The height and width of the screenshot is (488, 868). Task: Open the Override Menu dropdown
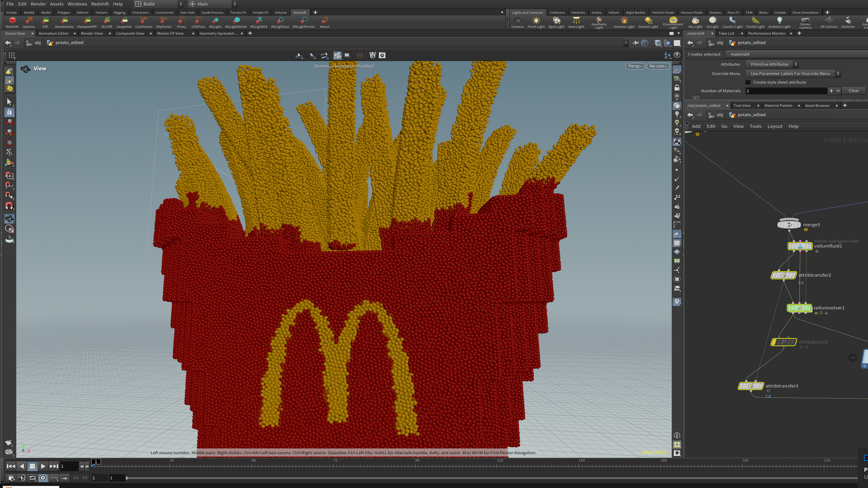(x=793, y=74)
